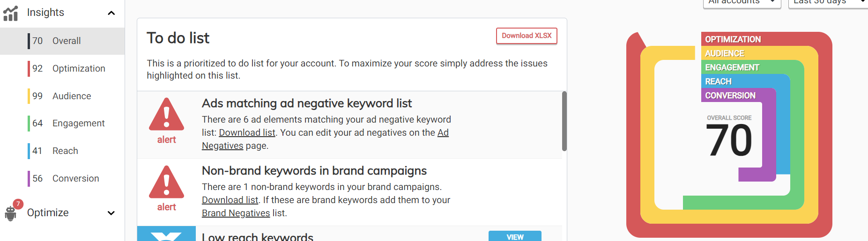Open the Engagement insights item
Image resolution: width=868 pixels, height=241 pixels.
pyautogui.click(x=78, y=124)
